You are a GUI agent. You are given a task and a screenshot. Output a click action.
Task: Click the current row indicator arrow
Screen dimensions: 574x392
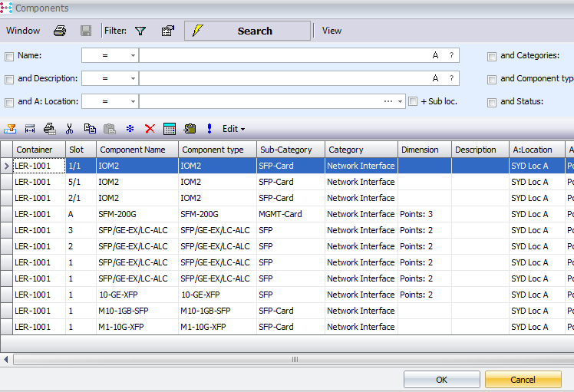coord(6,166)
